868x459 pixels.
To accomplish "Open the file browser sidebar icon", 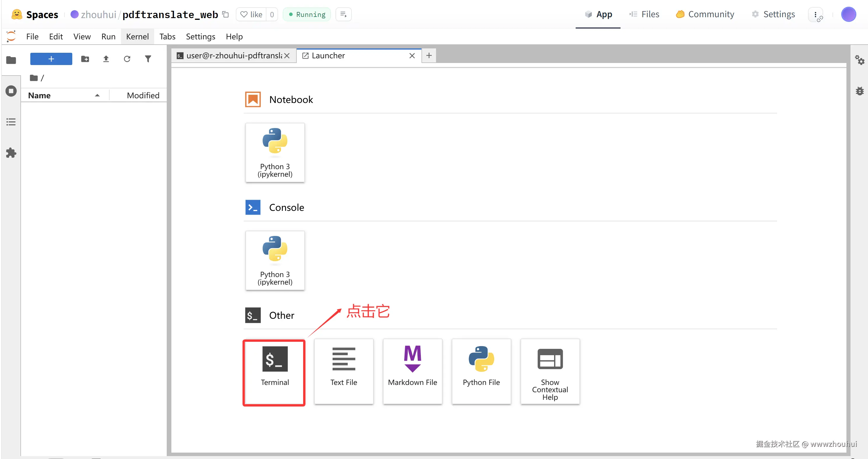I will coord(11,60).
